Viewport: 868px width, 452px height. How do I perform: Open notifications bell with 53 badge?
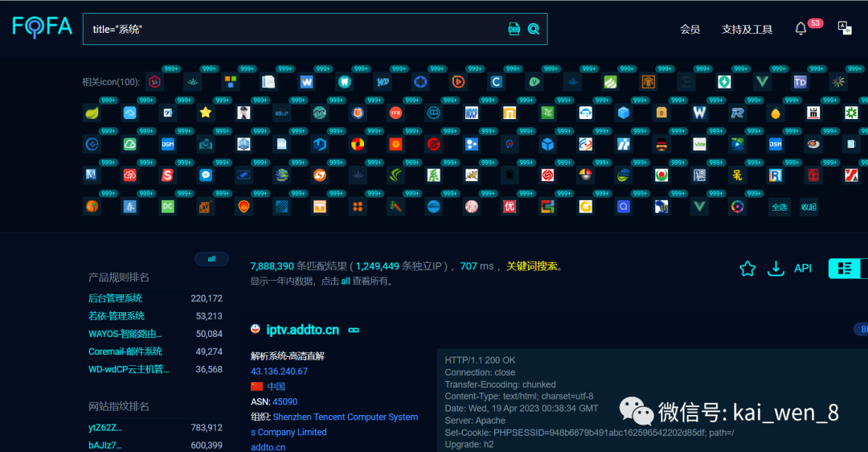click(x=800, y=29)
